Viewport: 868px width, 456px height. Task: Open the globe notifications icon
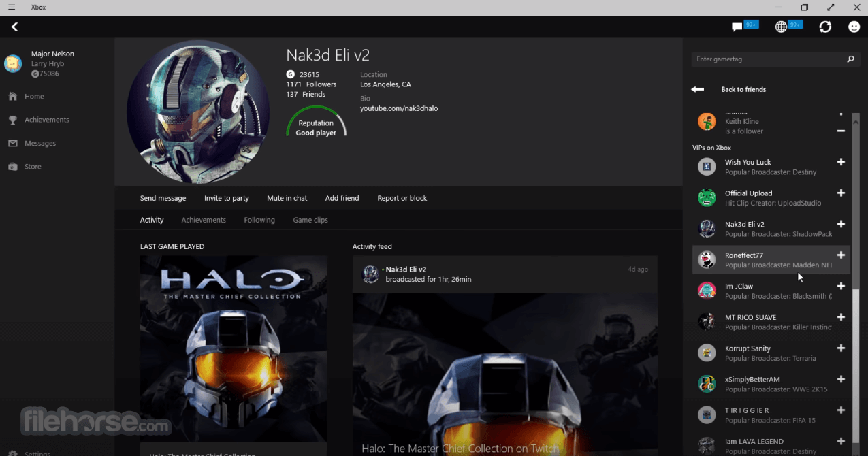click(x=782, y=27)
